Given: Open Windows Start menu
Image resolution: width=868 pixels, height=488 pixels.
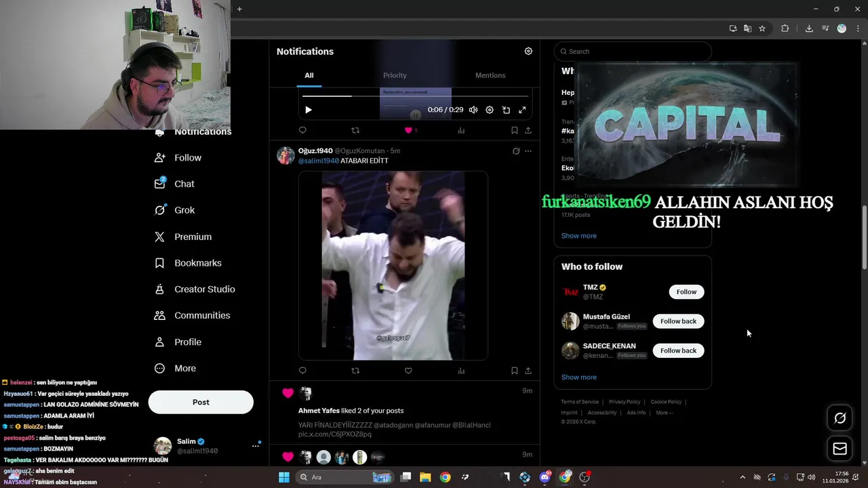Looking at the screenshot, I should (284, 477).
